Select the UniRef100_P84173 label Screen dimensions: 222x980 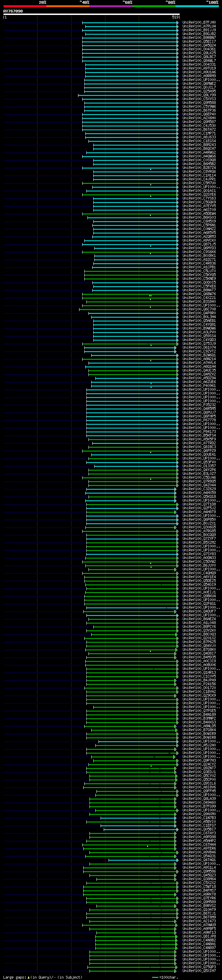pos(199,432)
